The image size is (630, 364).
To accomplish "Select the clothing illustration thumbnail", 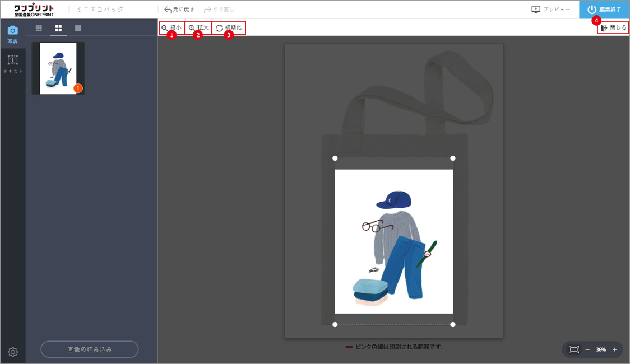I will click(x=58, y=68).
